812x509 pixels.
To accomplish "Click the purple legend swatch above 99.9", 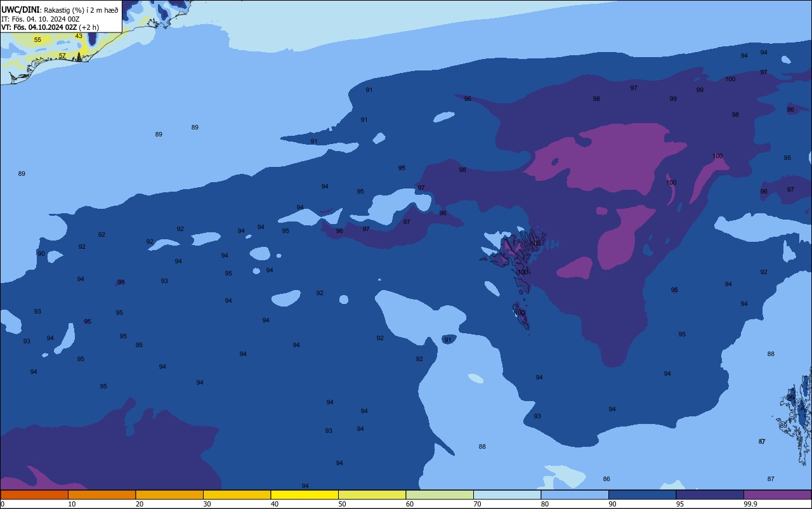I will [x=777, y=494].
